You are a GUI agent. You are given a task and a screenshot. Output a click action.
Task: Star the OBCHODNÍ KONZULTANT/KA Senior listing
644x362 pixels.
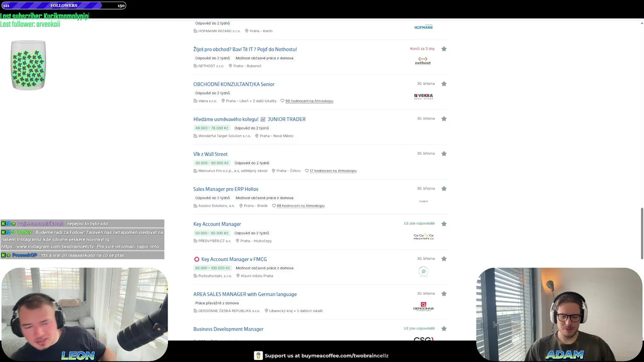444,84
